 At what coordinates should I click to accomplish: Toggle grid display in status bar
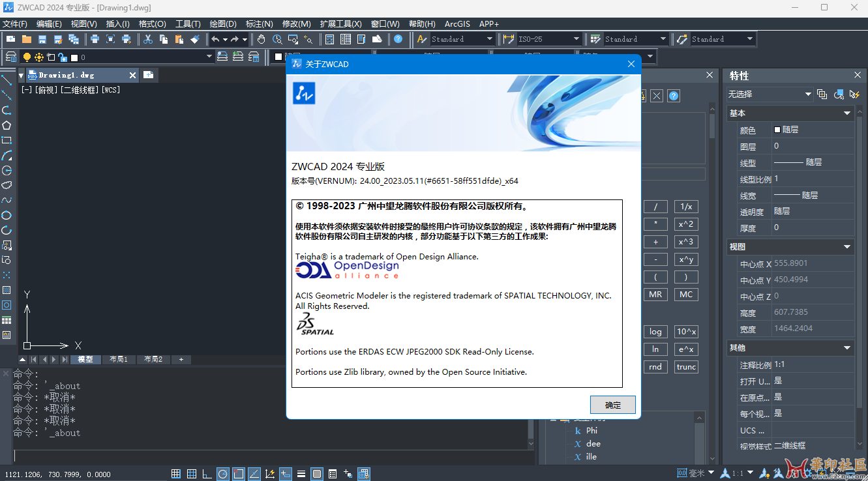click(192, 474)
